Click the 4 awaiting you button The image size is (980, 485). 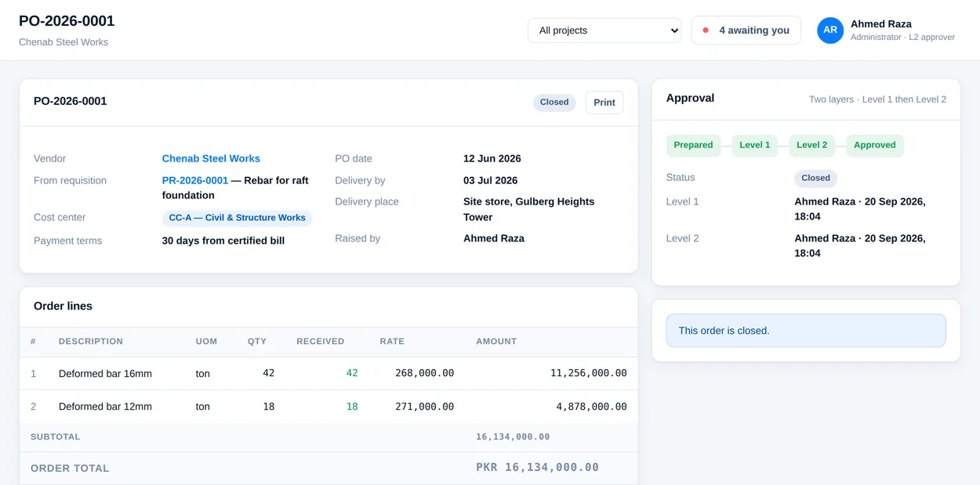point(746,31)
